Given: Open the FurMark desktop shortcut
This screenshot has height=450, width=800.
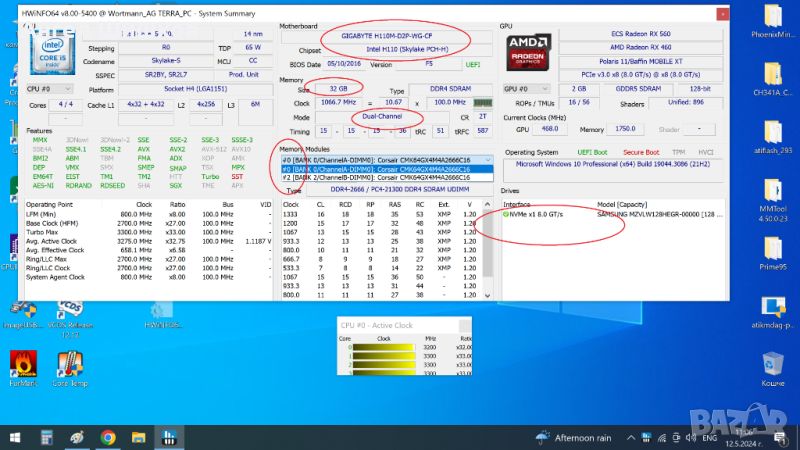Looking at the screenshot, I should (22, 362).
